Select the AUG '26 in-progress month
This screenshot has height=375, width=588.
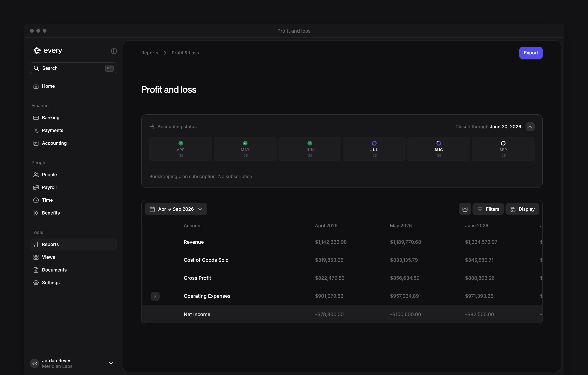coord(439,149)
